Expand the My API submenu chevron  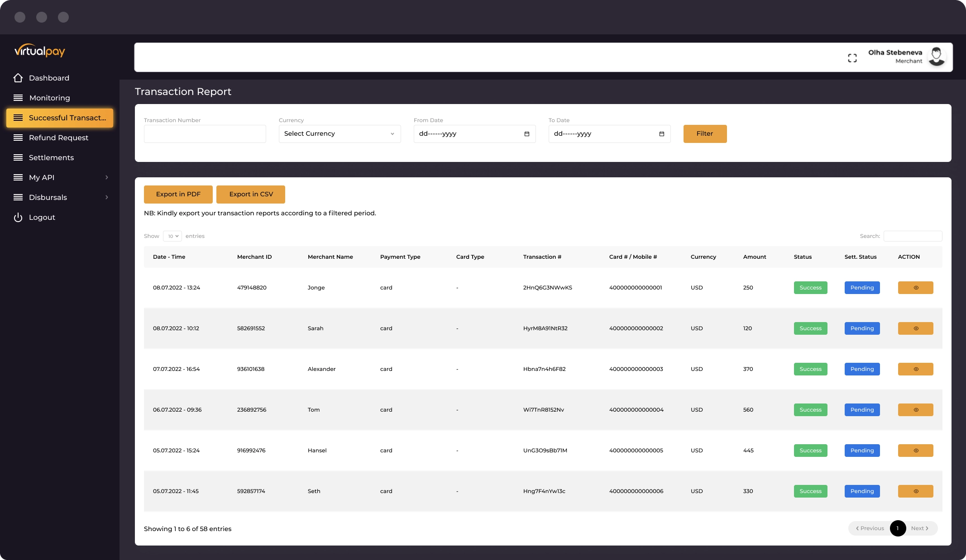(107, 177)
